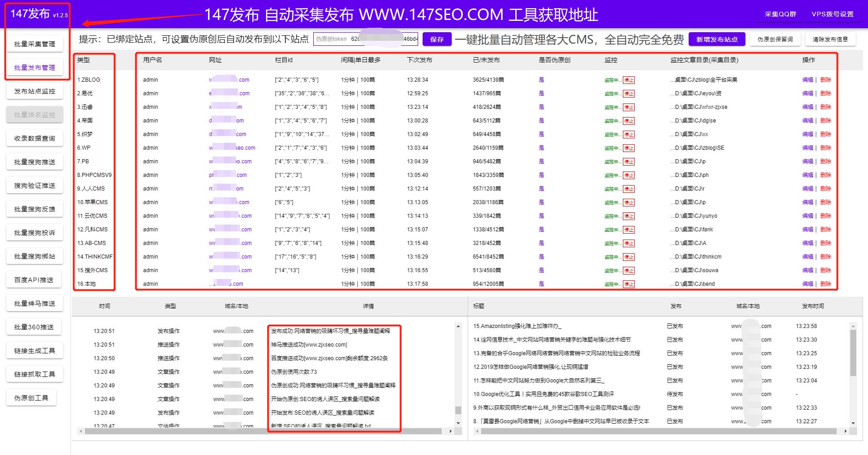Viewport: 868px width, 455px height.
Task: Open 发布站点监控 tool
Action: (x=35, y=91)
